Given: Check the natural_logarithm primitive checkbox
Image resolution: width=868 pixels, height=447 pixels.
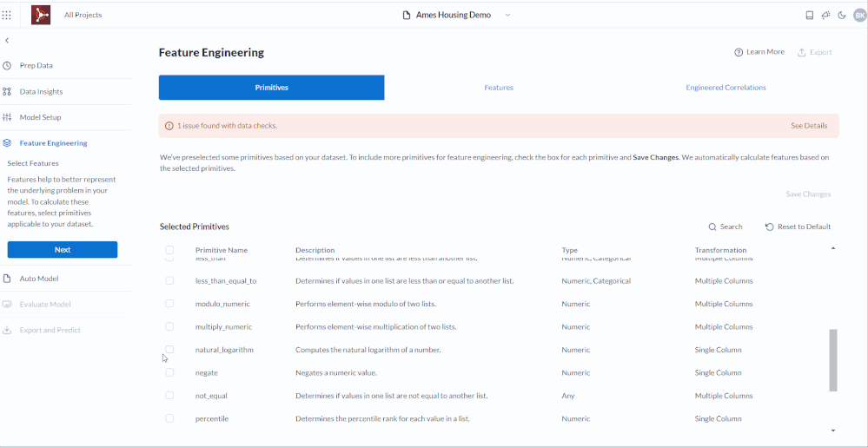Looking at the screenshot, I should (169, 350).
